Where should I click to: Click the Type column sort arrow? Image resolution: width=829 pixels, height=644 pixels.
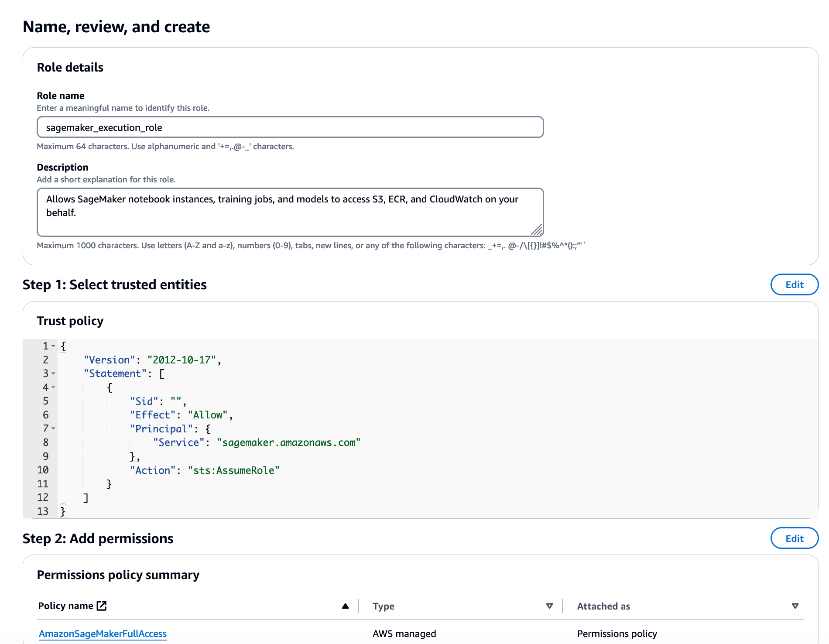tap(549, 606)
